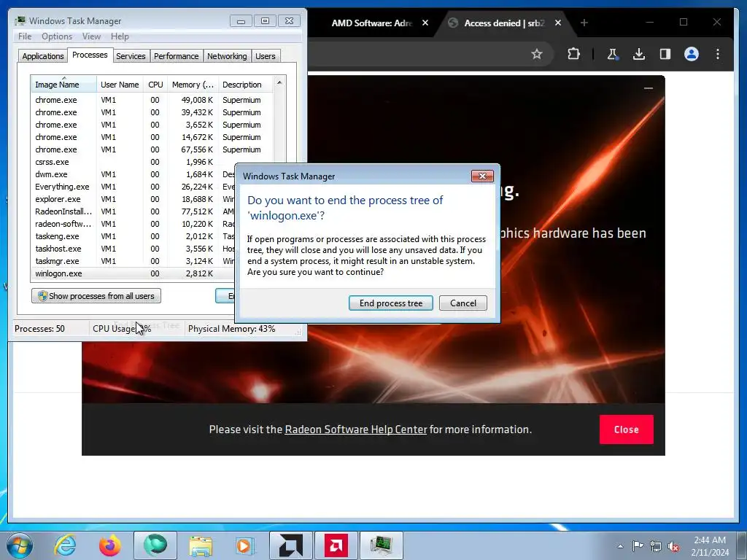Toggle the browser side panel icon
This screenshot has height=560, width=747.
pyautogui.click(x=665, y=54)
